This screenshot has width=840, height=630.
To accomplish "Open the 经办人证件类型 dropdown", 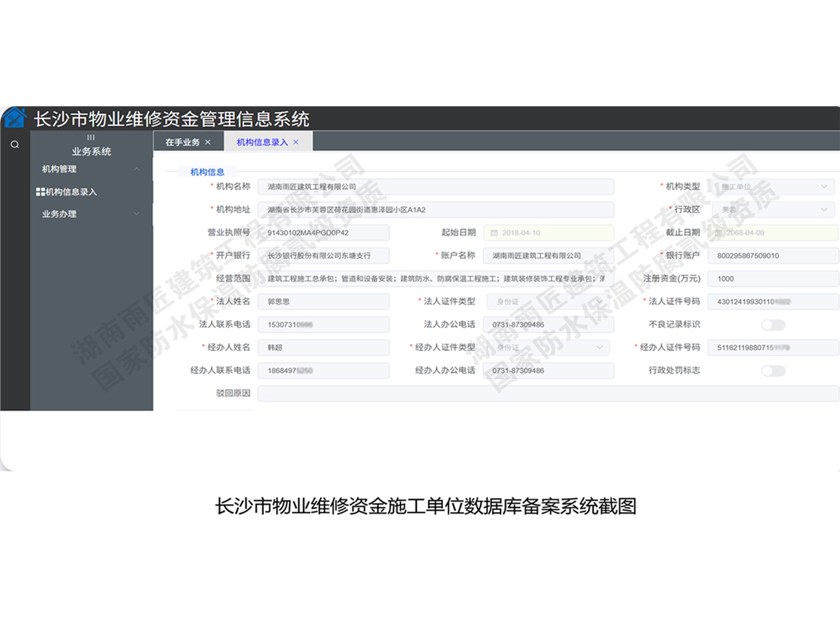I will pos(548,348).
